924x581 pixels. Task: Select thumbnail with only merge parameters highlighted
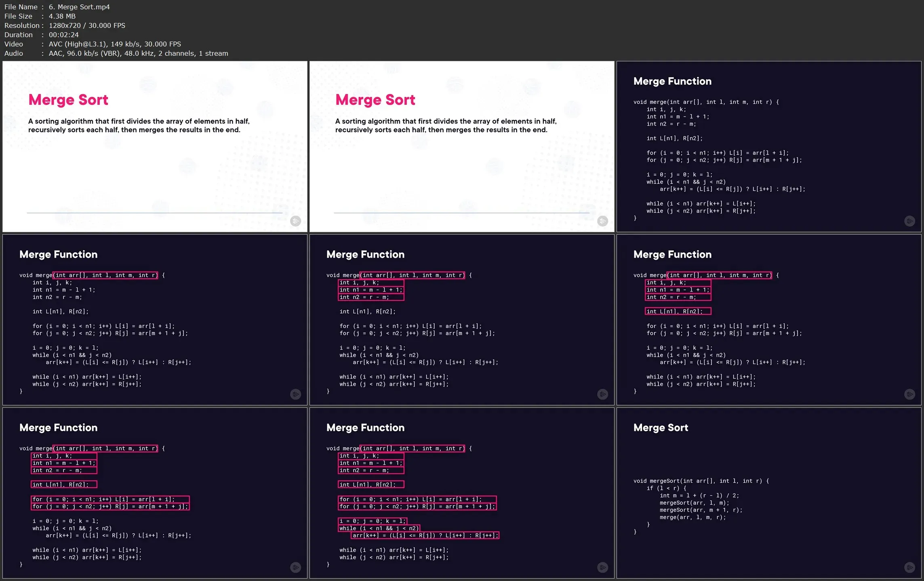click(x=155, y=320)
